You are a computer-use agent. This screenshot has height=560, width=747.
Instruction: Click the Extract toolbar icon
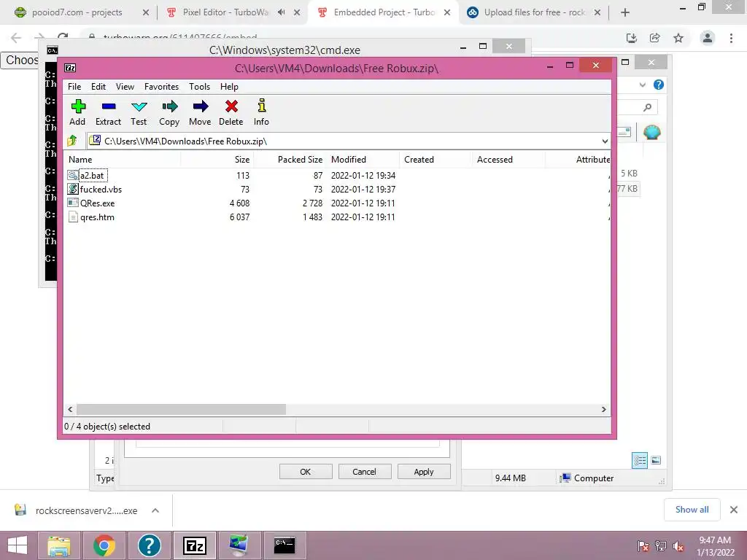point(109,106)
